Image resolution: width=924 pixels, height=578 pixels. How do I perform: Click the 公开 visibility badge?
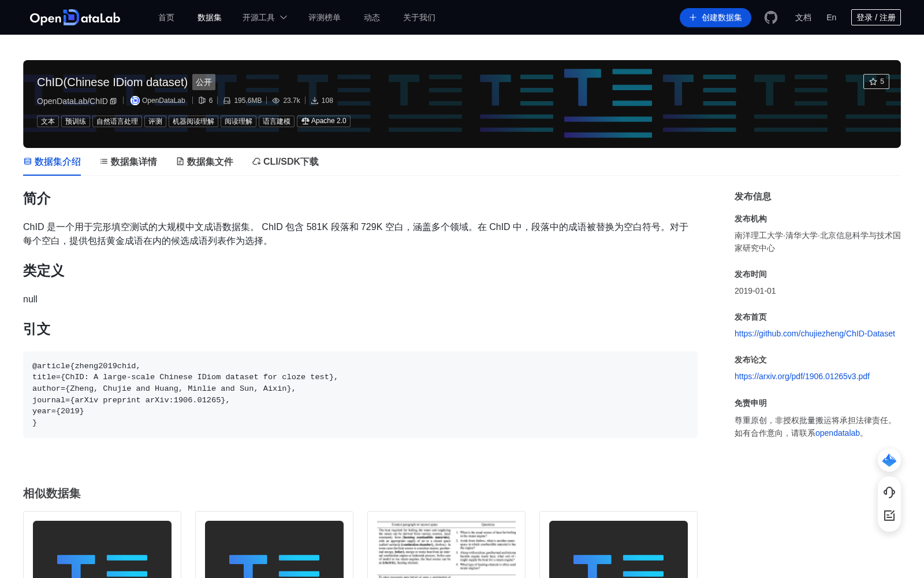point(204,82)
